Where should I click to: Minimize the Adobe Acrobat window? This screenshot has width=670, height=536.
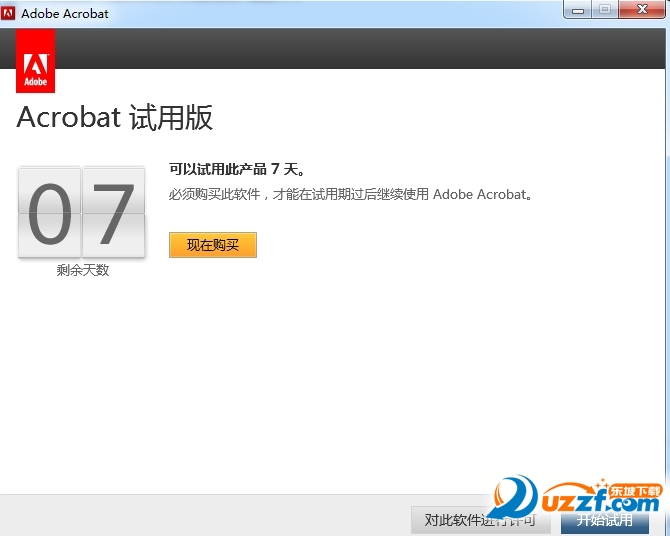[577, 11]
